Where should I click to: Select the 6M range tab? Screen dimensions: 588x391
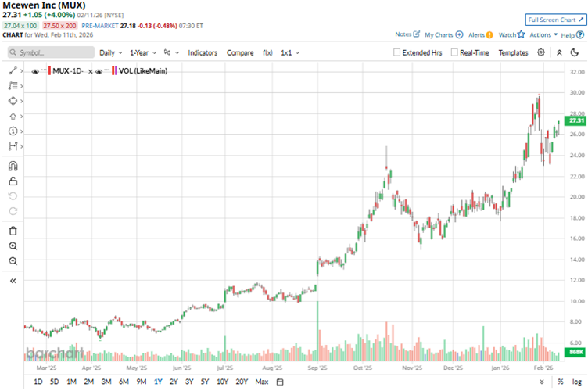click(124, 382)
